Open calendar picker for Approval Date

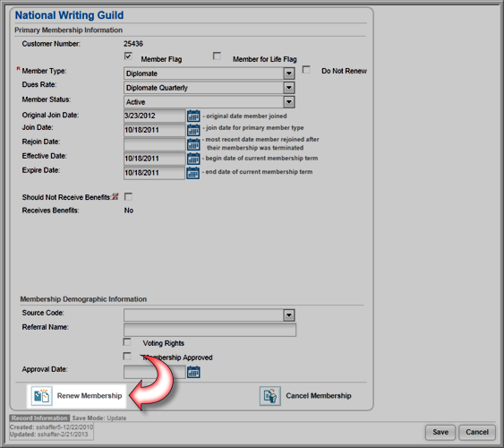tap(193, 372)
